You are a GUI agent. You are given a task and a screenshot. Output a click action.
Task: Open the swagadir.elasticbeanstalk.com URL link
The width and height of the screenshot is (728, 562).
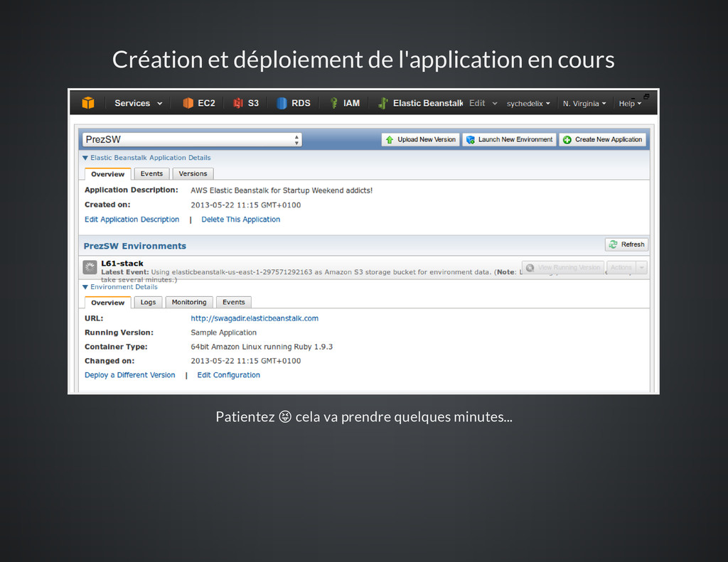255,318
